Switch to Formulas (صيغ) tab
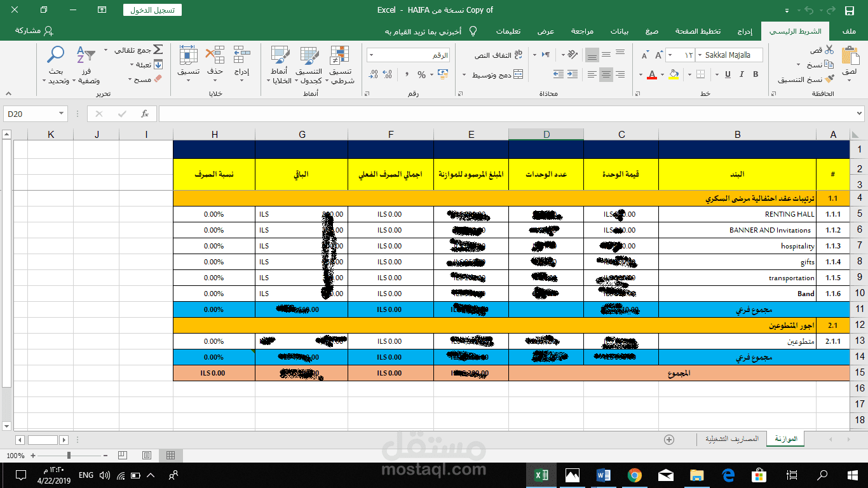 (x=652, y=31)
